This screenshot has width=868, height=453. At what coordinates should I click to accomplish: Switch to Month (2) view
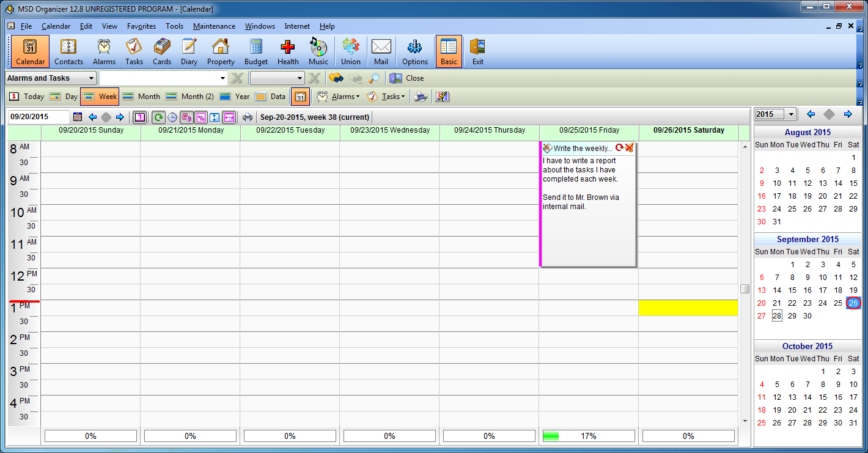coord(189,97)
